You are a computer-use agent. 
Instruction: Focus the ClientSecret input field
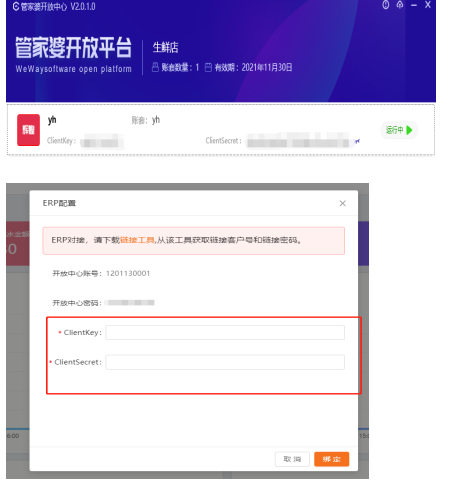tap(225, 362)
